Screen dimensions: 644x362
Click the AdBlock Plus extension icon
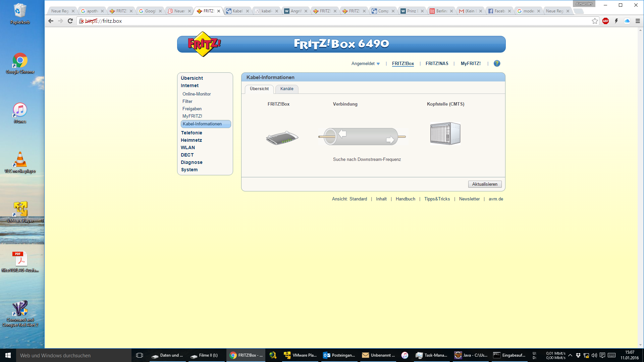[x=605, y=21]
